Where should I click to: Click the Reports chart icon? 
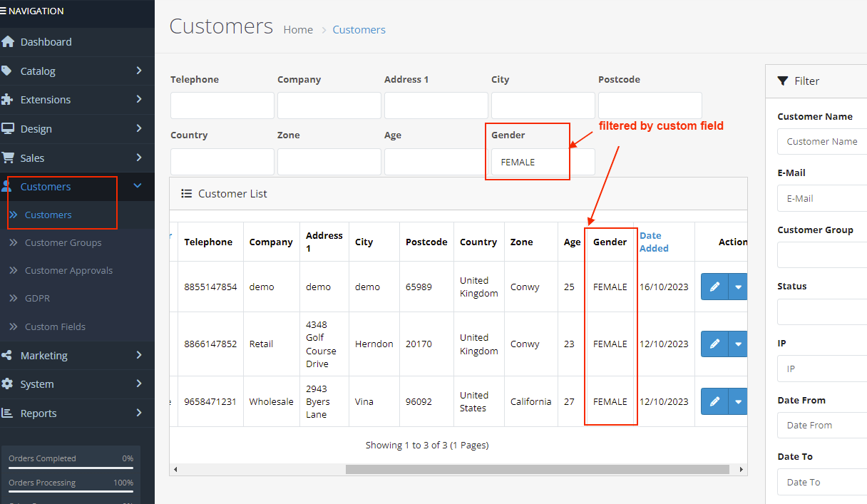pos(7,413)
